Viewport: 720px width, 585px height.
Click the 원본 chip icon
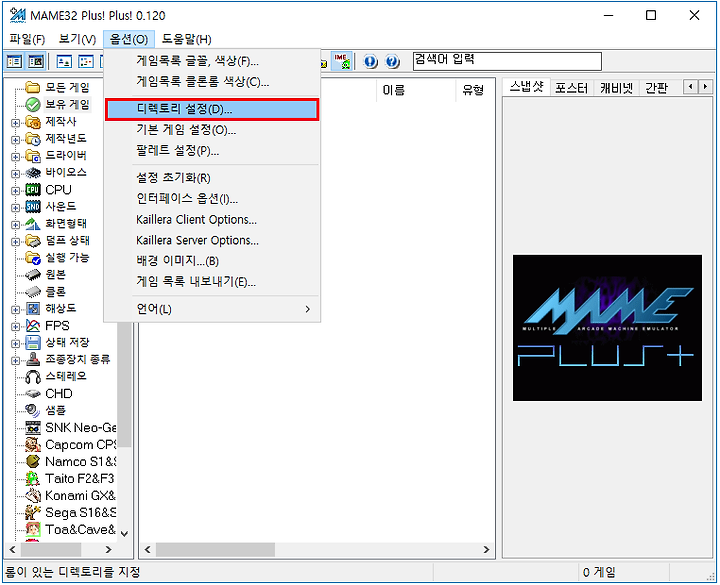coord(33,275)
